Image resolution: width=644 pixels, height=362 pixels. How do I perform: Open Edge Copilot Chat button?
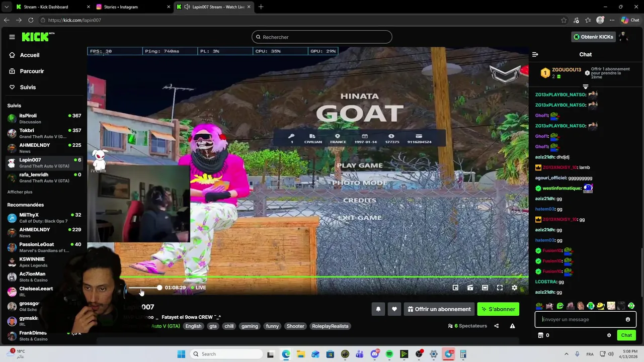pos(629,20)
